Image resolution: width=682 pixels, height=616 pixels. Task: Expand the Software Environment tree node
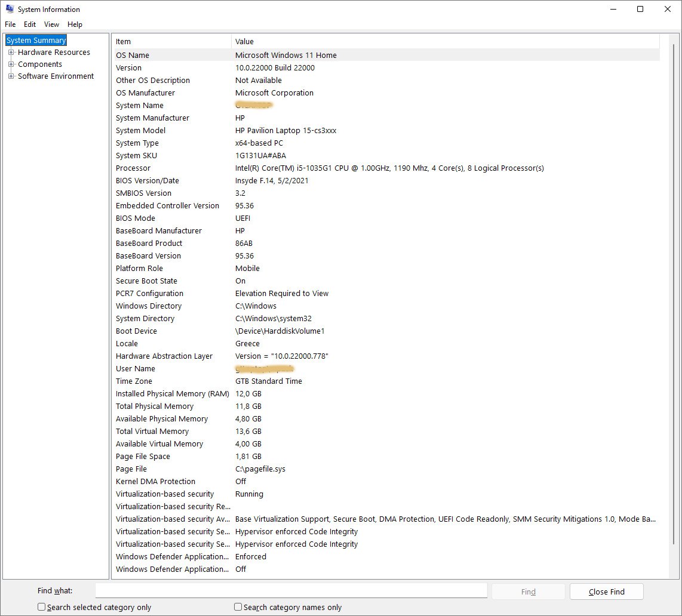click(x=12, y=76)
